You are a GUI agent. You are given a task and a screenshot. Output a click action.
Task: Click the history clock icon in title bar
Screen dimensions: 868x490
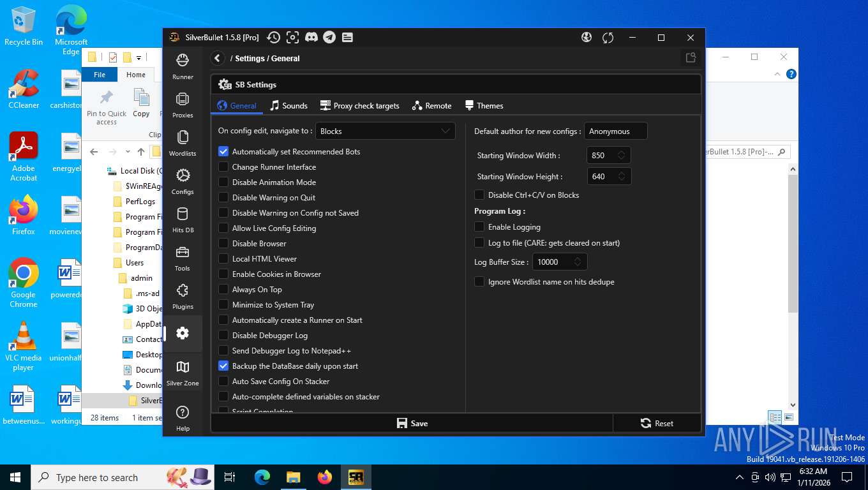(x=273, y=38)
